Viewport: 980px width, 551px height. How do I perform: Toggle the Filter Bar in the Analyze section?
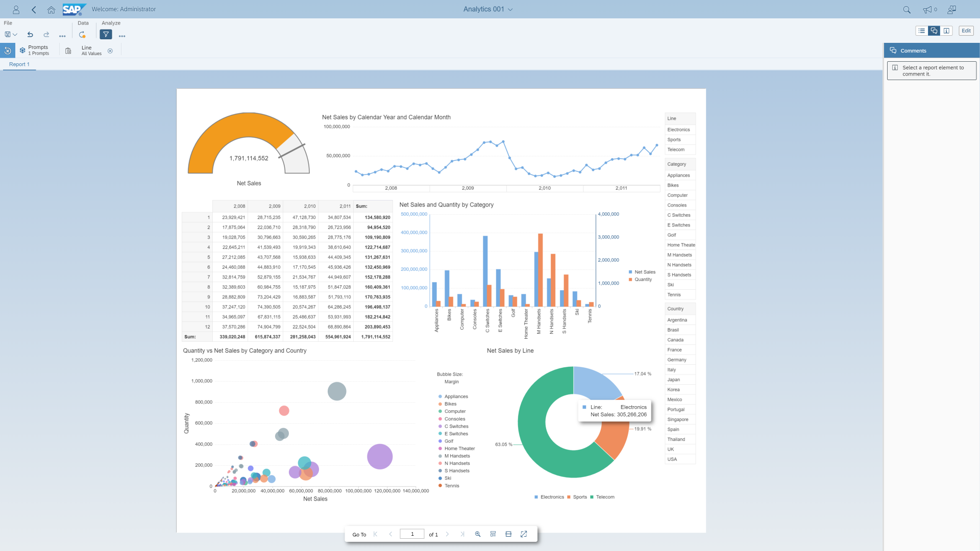106,35
